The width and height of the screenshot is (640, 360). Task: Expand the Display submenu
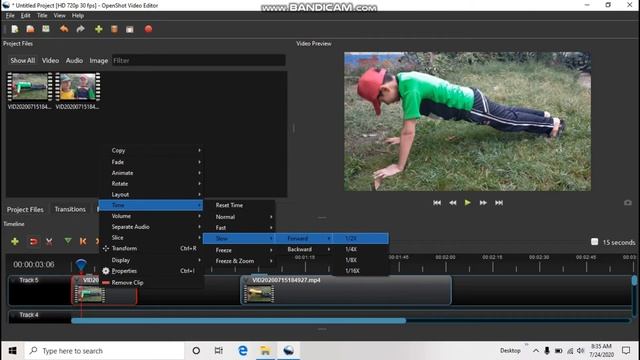[x=151, y=260]
